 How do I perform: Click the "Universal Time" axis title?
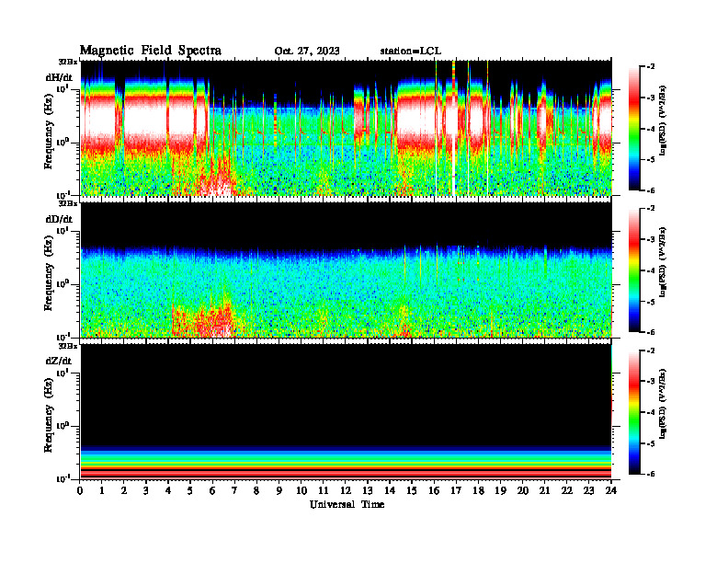[x=347, y=504]
